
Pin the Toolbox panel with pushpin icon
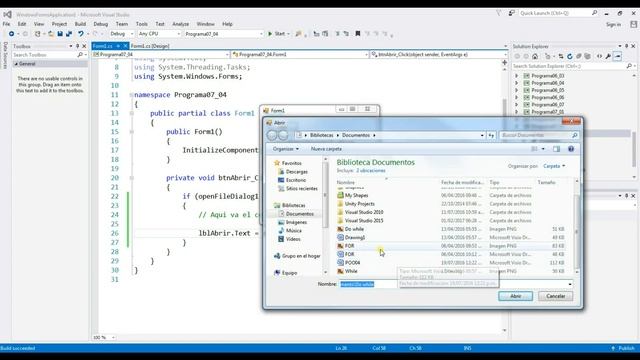click(78, 46)
